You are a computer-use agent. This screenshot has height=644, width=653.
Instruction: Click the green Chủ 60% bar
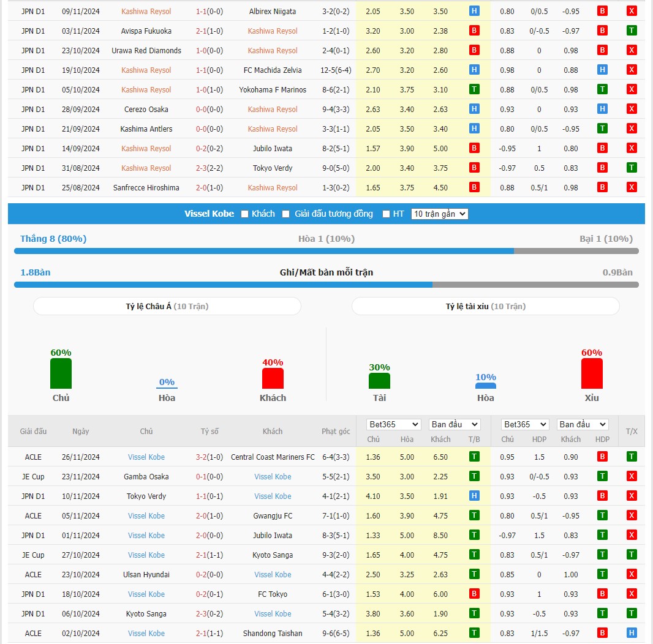61,373
